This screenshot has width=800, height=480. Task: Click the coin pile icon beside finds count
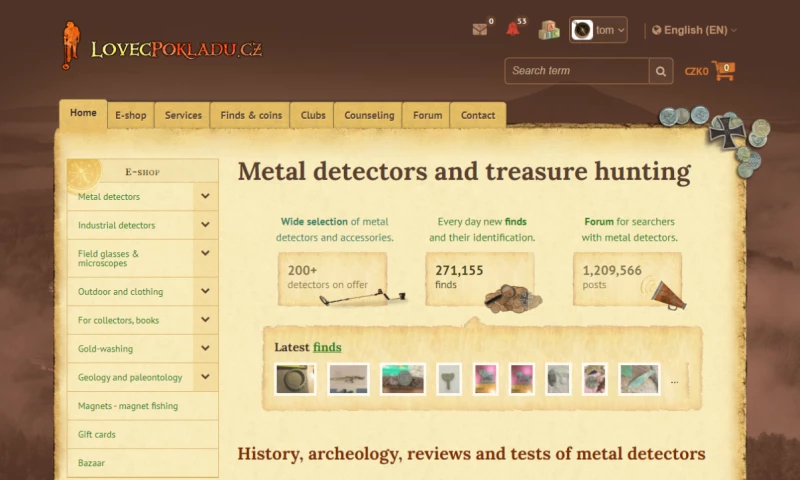[x=513, y=298]
